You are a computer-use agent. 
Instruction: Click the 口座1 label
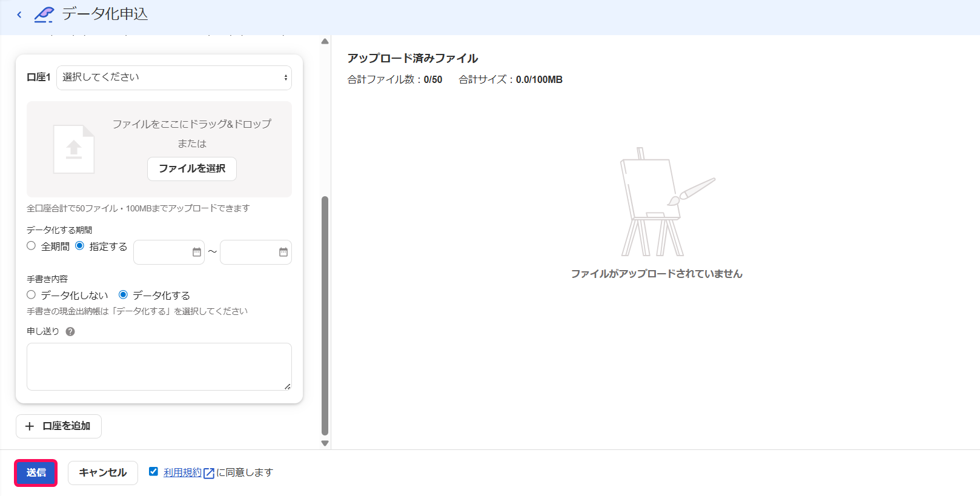pos(39,78)
